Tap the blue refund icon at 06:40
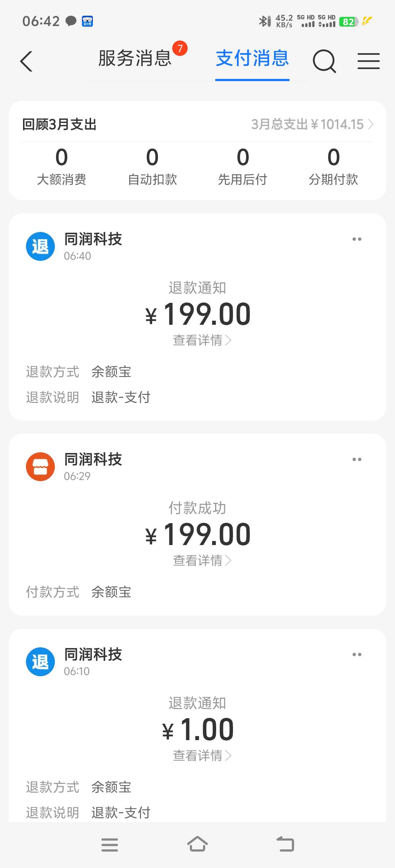395x868 pixels. [40, 247]
